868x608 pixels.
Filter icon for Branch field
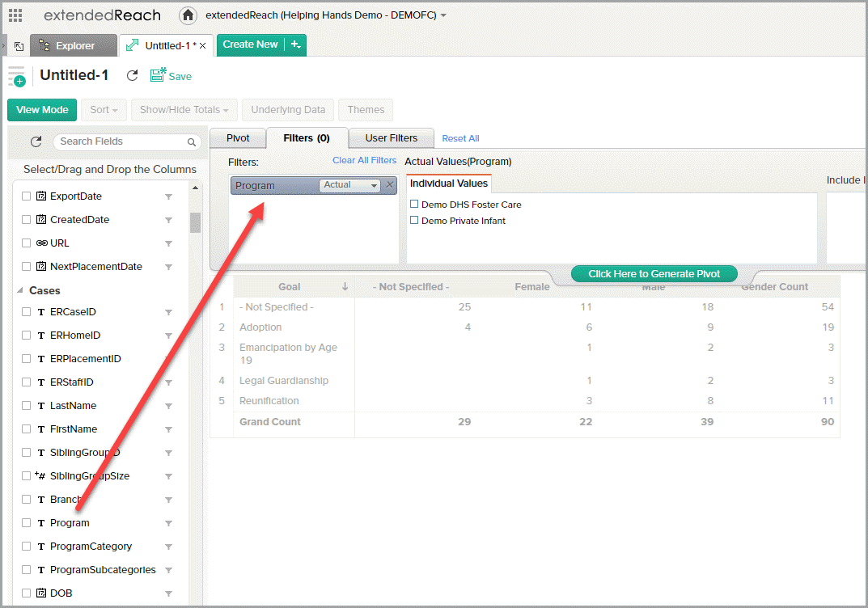pyautogui.click(x=168, y=500)
